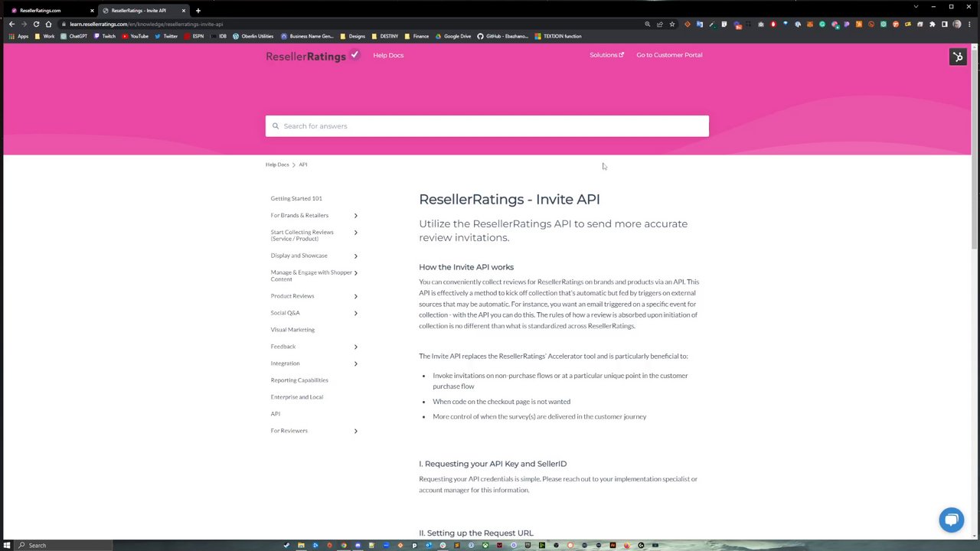Focus the Search for answers field
The image size is (980, 551).
(487, 126)
